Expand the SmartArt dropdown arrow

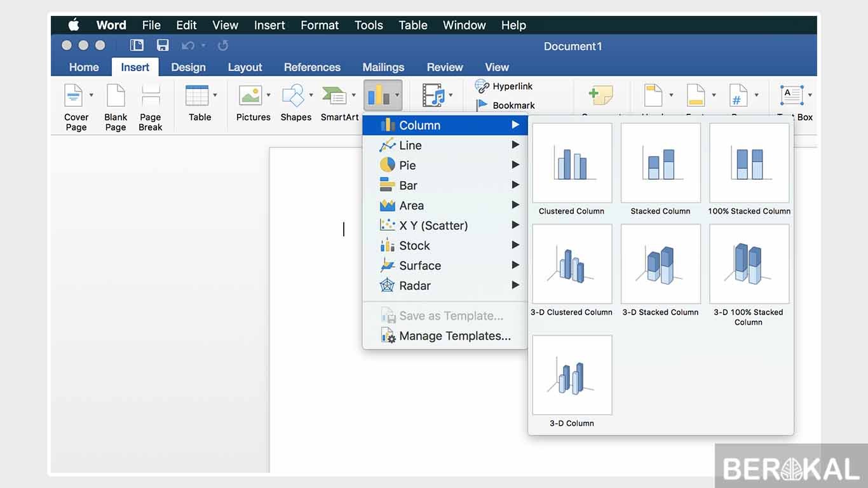(354, 95)
